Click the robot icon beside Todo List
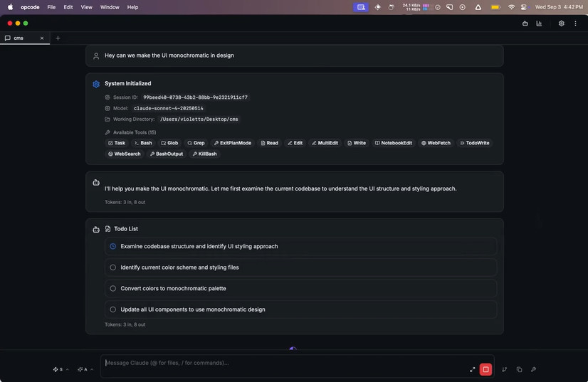Image resolution: width=588 pixels, height=382 pixels. [x=96, y=230]
